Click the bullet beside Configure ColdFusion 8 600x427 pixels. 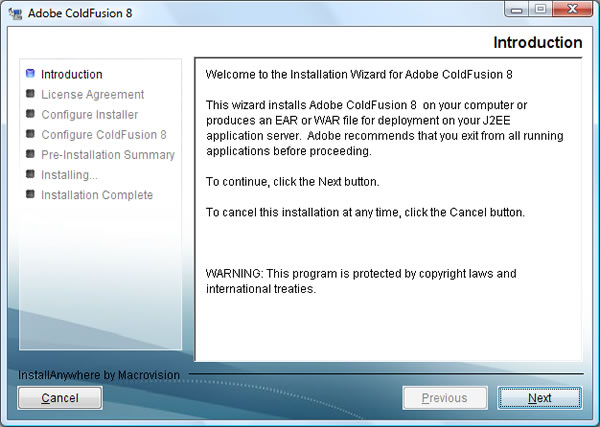30,134
